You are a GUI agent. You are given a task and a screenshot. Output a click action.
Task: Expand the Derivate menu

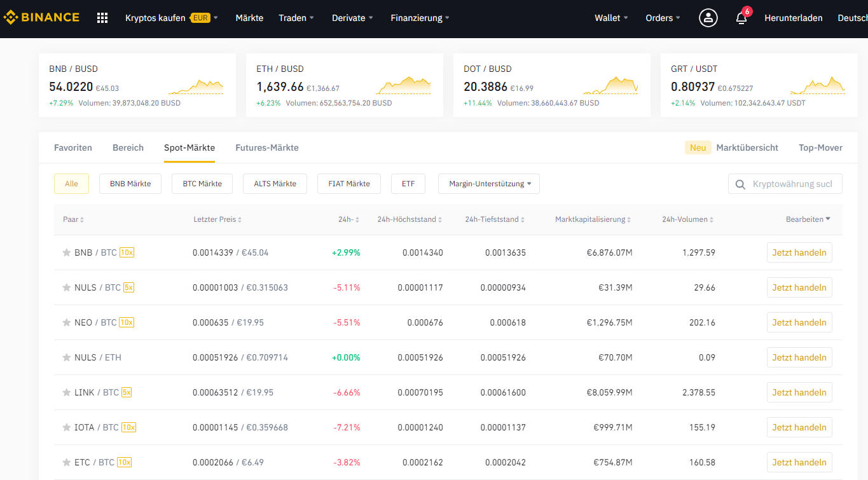353,18
